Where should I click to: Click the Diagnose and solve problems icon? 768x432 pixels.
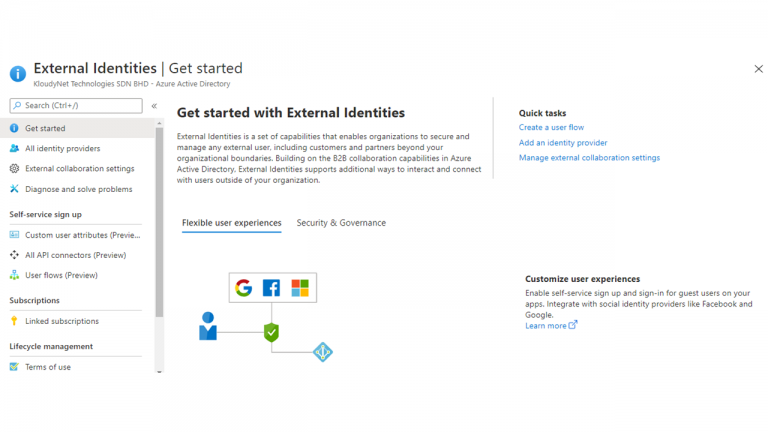click(x=14, y=189)
